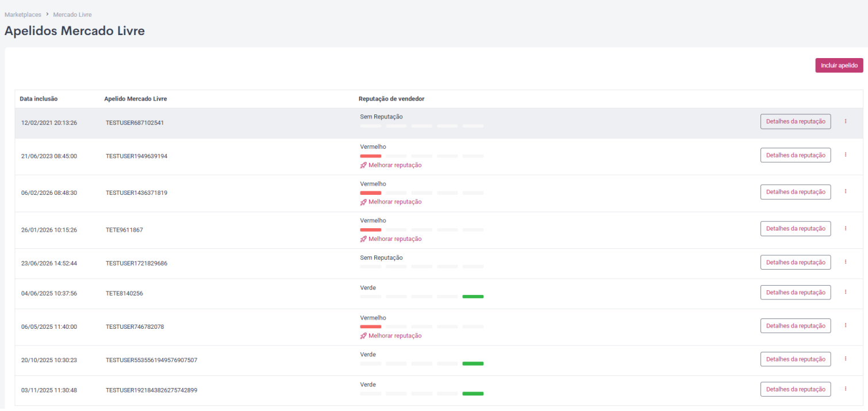This screenshot has height=411, width=868.
Task: View reputation details for TESTUSER1949639194
Action: coord(795,155)
